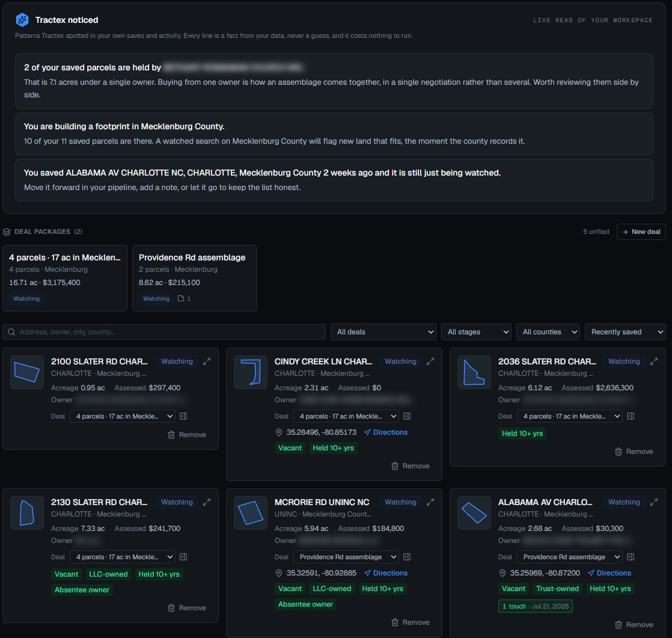This screenshot has width=672, height=638.
Task: Open the Providence Rd assemblage deal package
Action: pyautogui.click(x=195, y=278)
